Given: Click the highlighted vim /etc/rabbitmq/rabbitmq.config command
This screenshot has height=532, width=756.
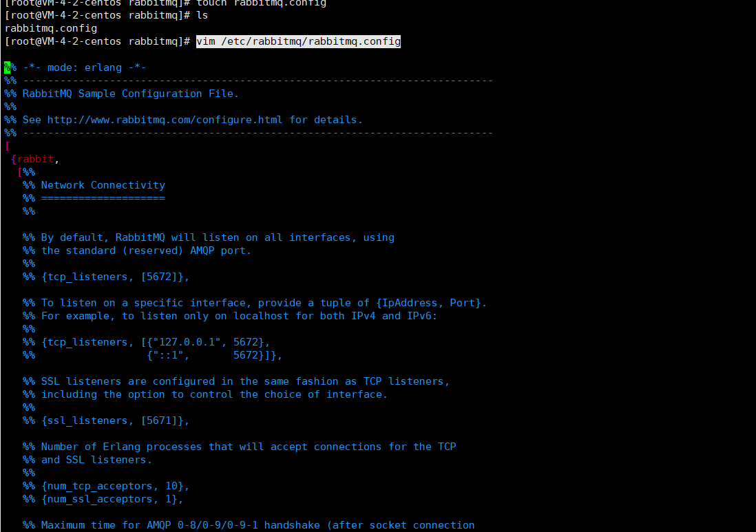Looking at the screenshot, I should coord(298,41).
